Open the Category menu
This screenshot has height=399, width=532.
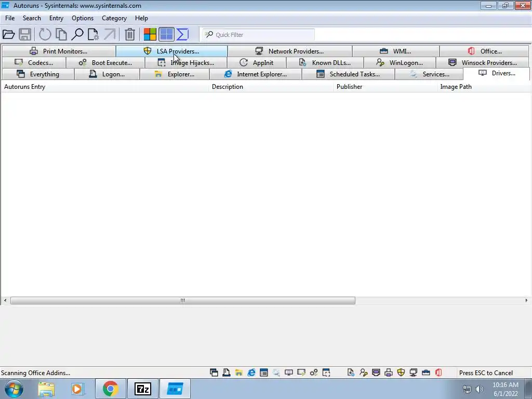coord(114,18)
